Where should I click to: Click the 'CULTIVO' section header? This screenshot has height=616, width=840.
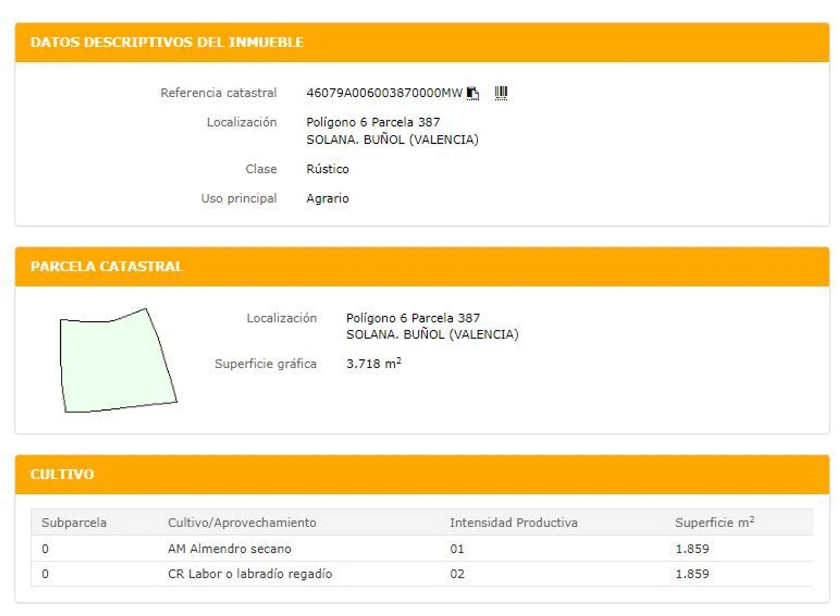click(x=62, y=474)
